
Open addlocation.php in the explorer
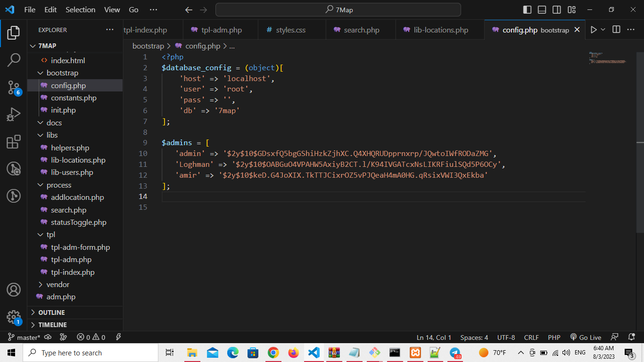(77, 197)
